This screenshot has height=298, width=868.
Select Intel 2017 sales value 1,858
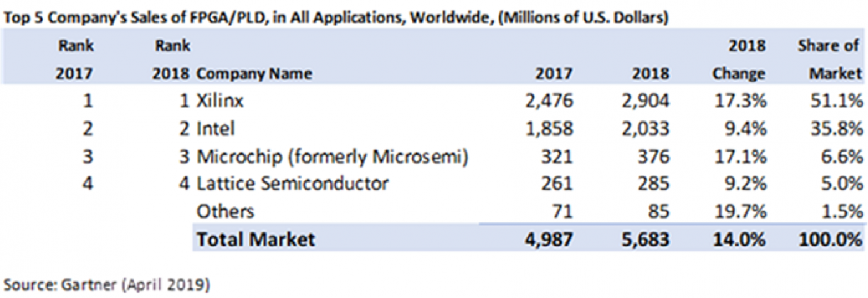pos(547,129)
